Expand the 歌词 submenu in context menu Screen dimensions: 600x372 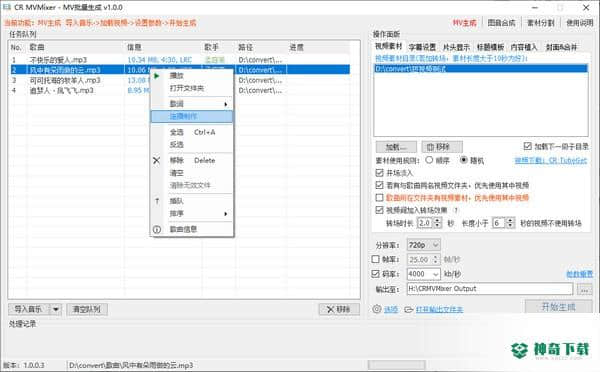[192, 104]
